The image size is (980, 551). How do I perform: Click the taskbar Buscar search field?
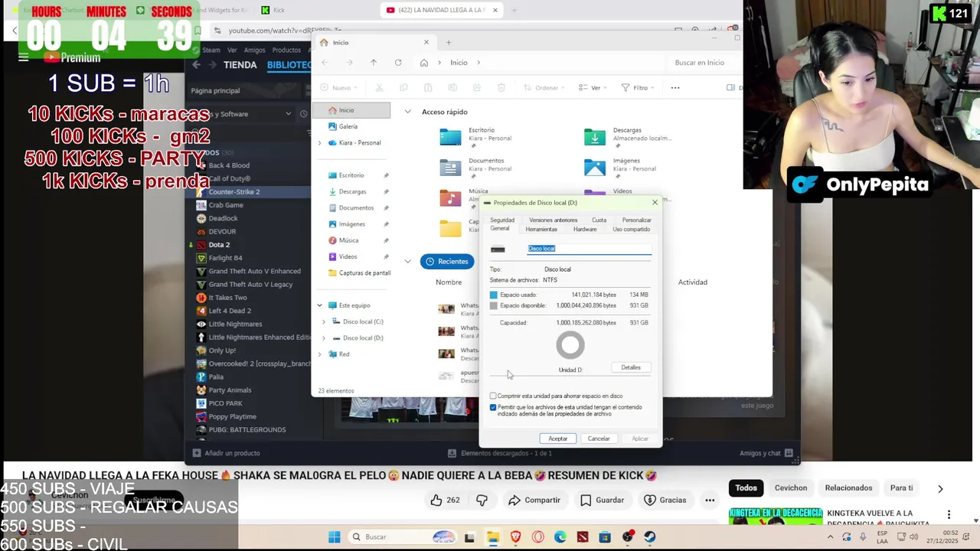coord(402,536)
